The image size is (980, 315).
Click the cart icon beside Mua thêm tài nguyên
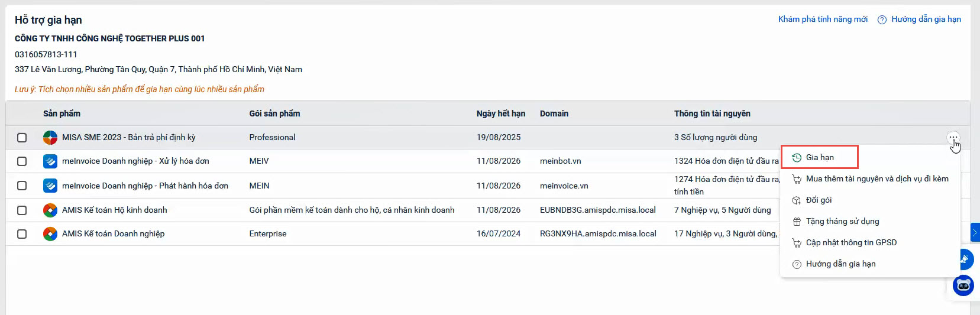pyautogui.click(x=797, y=179)
